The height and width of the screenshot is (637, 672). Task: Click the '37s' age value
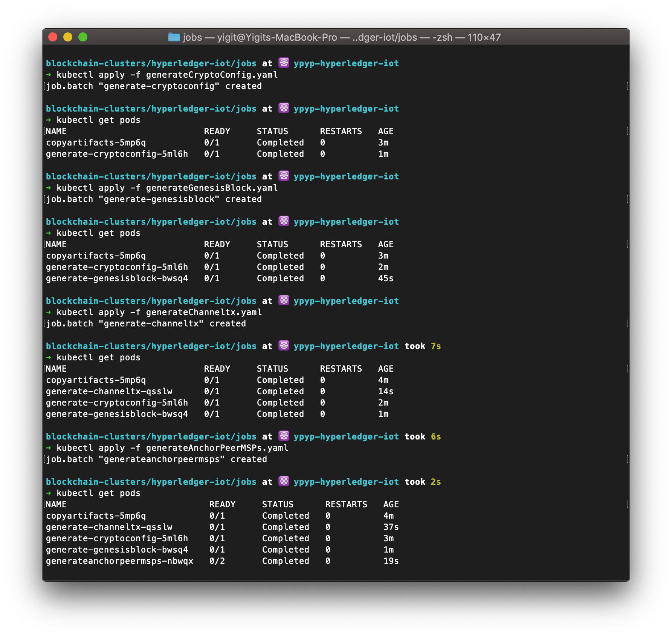391,527
